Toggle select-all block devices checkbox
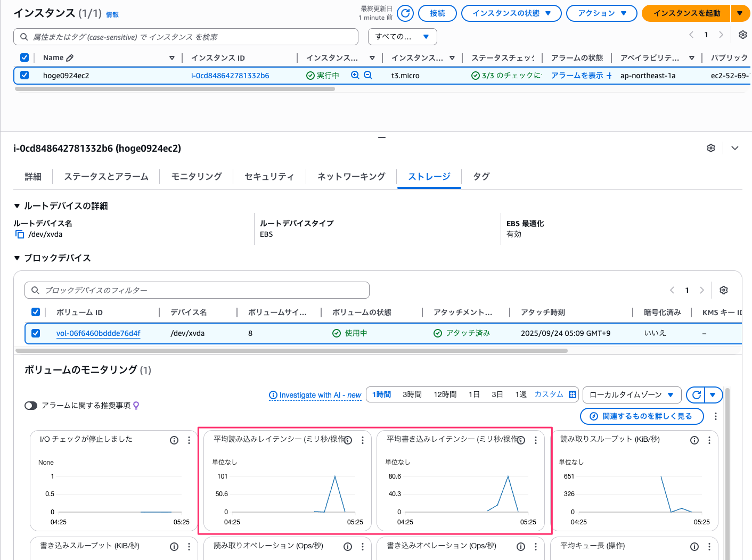 [36, 312]
